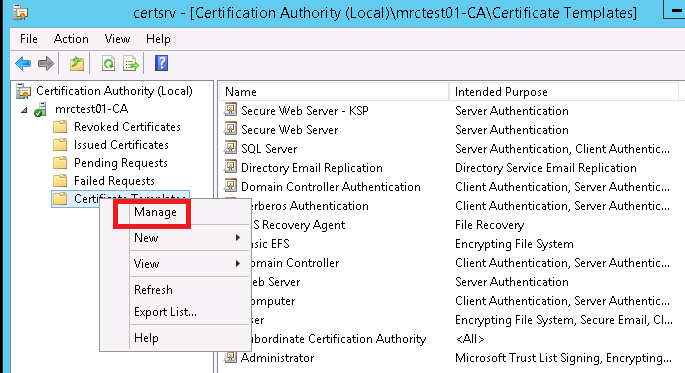The image size is (685, 373).
Task: Select the Directory Email Replication template name
Action: tap(311, 168)
